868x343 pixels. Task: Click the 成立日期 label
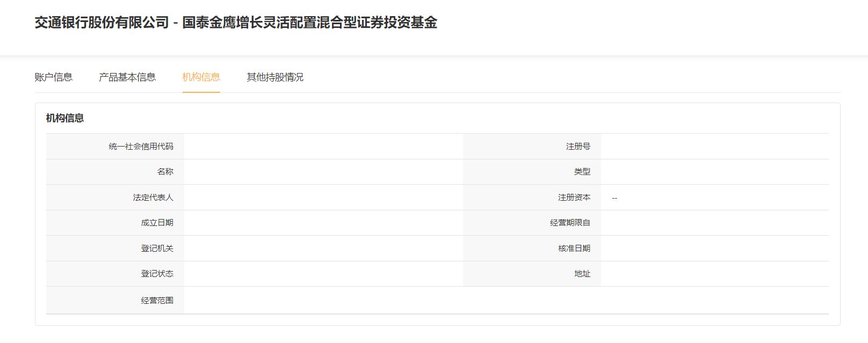coord(157,223)
